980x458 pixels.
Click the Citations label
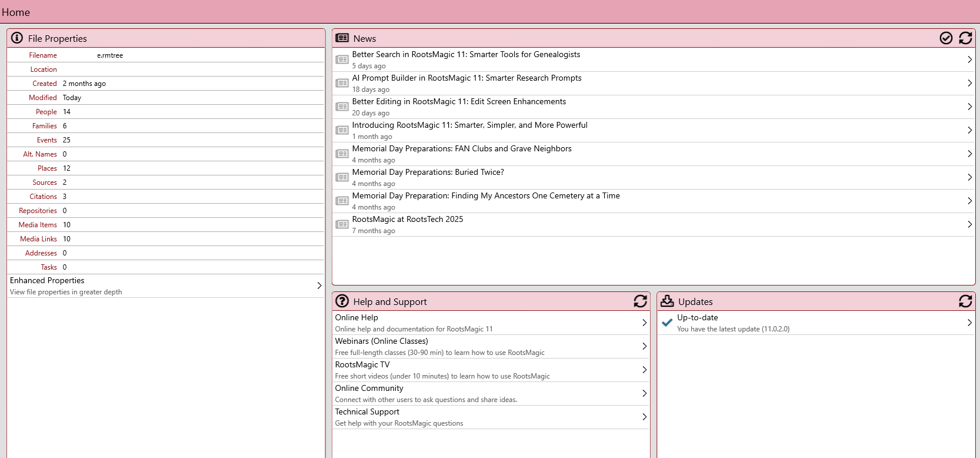click(x=44, y=197)
